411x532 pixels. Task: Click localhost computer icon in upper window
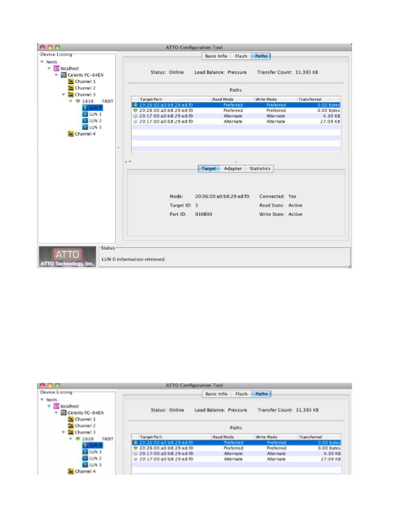pos(56,68)
